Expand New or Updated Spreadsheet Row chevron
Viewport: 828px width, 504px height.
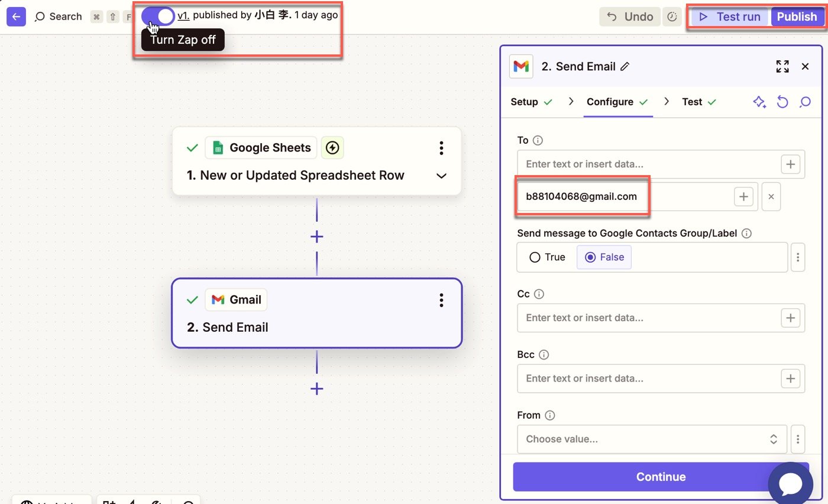pos(441,176)
